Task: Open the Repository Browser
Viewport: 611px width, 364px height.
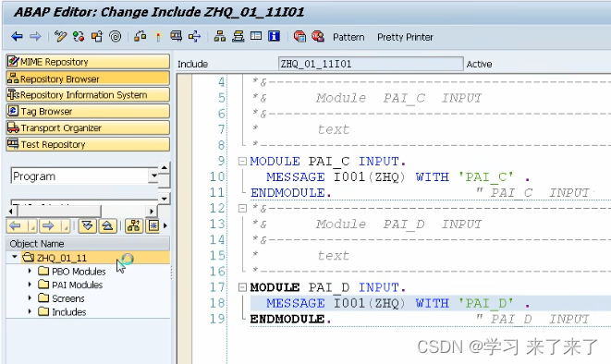Action: click(88, 79)
